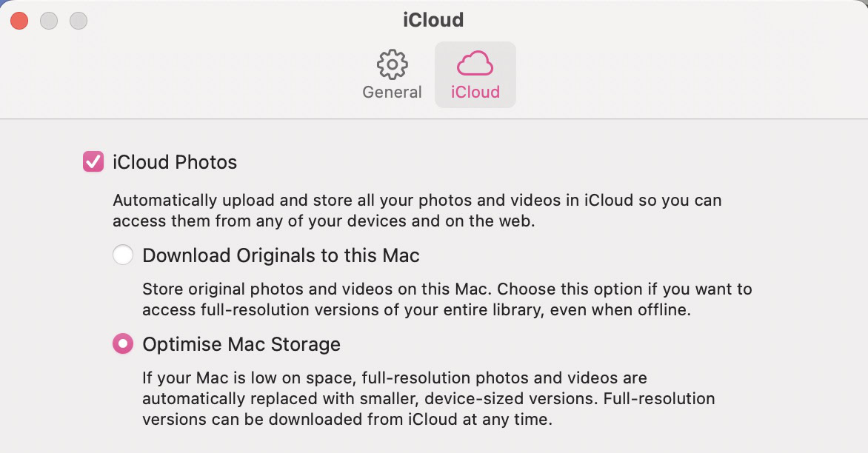868x453 pixels.
Task: Click the iCloud window title text
Action: (x=433, y=20)
